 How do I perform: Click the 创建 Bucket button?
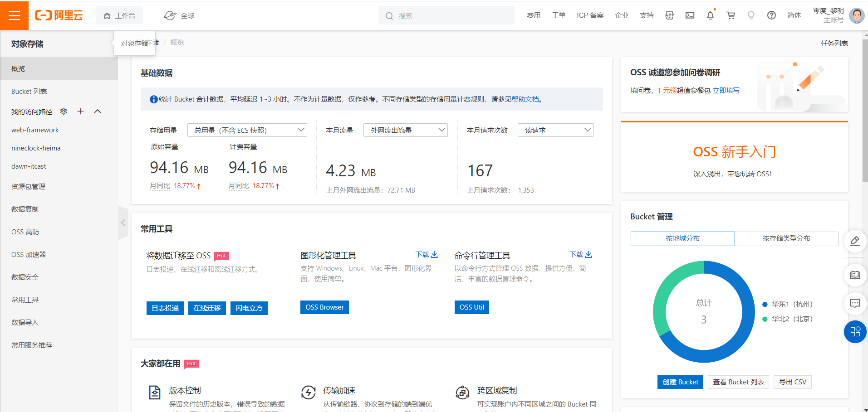680,382
